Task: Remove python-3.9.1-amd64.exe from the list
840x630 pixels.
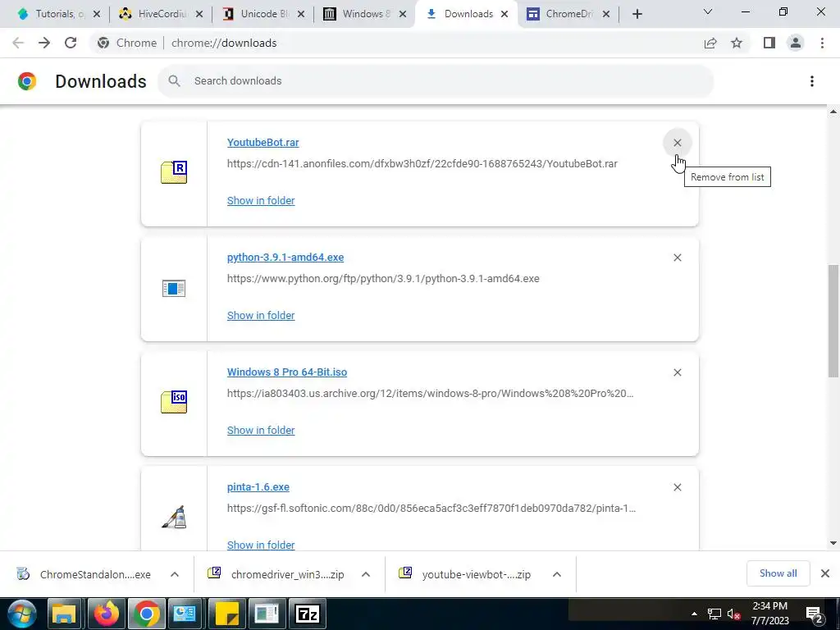Action: [x=677, y=258]
